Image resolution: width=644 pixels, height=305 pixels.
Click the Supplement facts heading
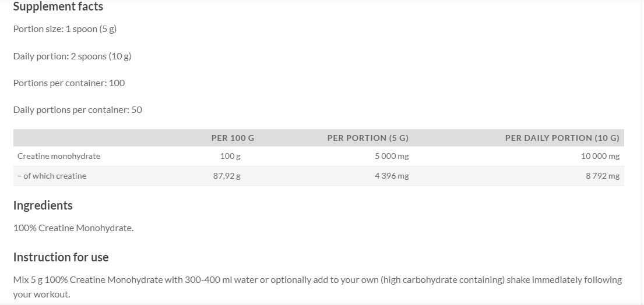pyautogui.click(x=58, y=7)
